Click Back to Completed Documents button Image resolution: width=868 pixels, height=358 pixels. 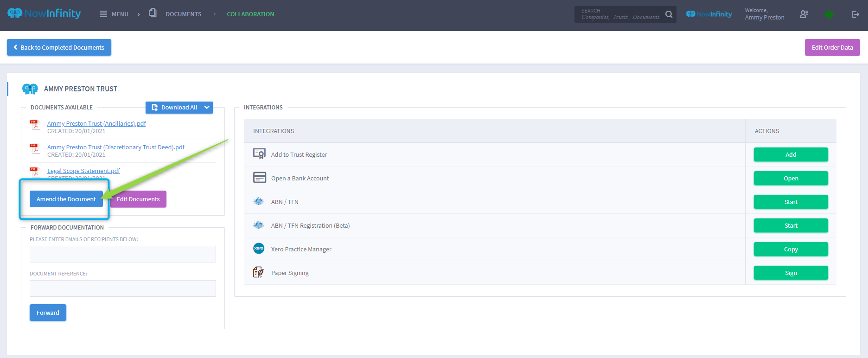point(59,47)
